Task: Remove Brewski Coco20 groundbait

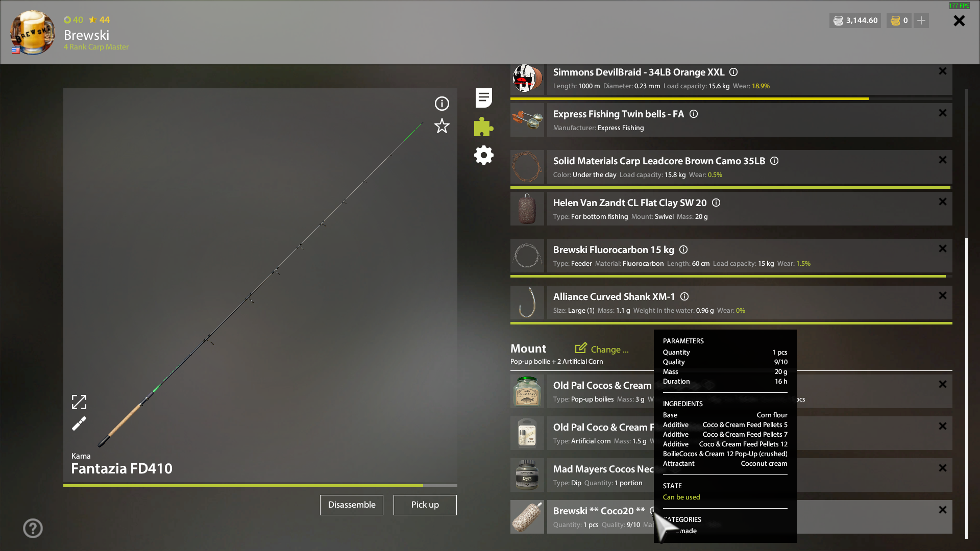Action: pyautogui.click(x=942, y=510)
